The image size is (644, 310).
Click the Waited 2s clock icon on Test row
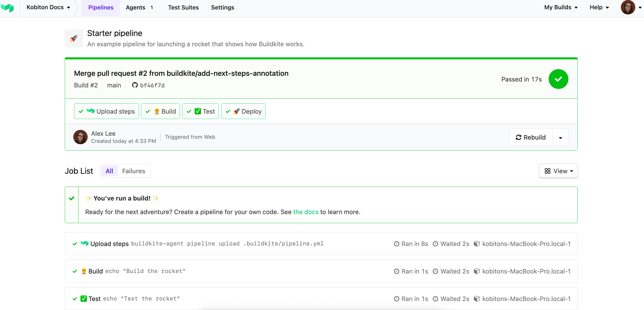click(435, 299)
